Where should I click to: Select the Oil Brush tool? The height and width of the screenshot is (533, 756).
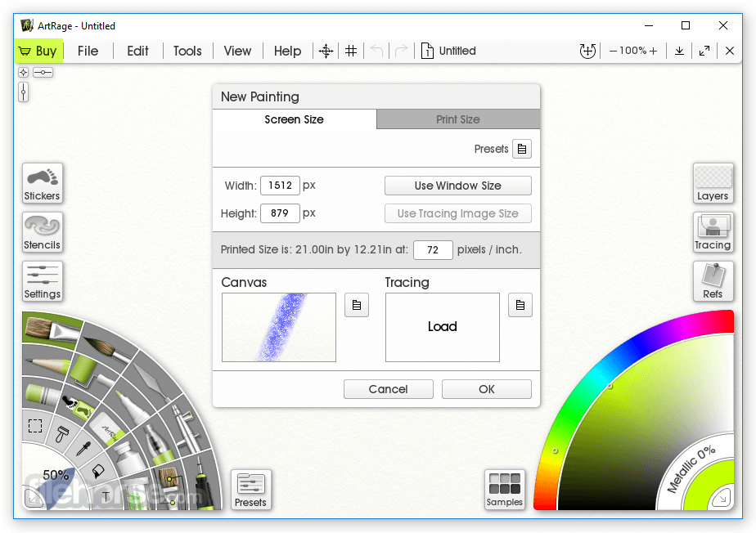51,329
